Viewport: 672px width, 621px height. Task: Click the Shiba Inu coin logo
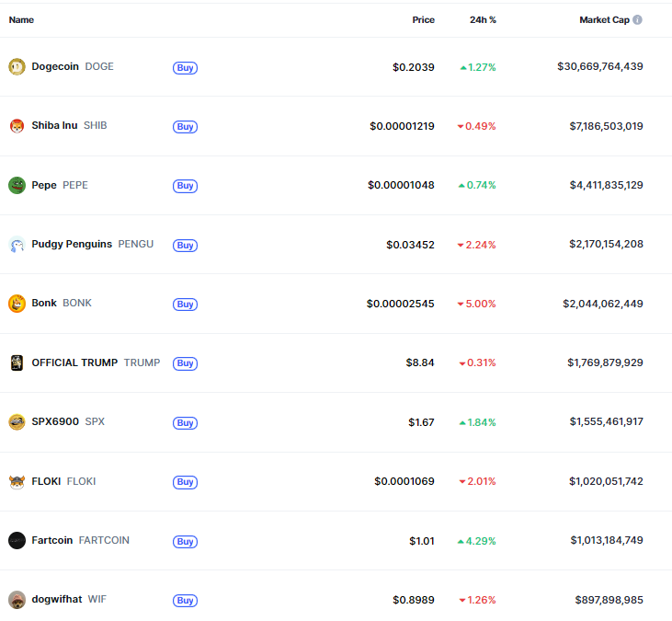17,126
